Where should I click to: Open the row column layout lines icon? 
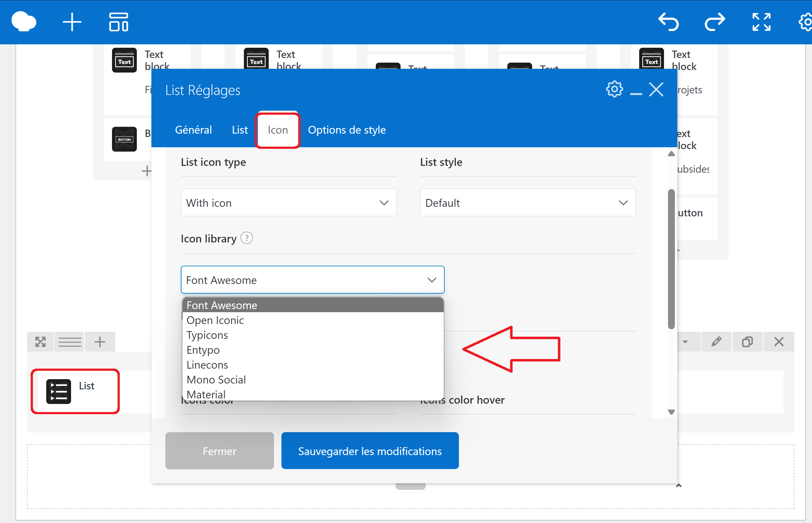(x=70, y=342)
